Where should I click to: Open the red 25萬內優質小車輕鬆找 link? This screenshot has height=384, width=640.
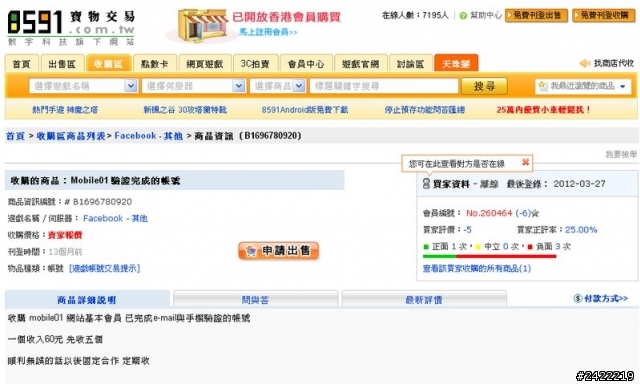click(544, 110)
